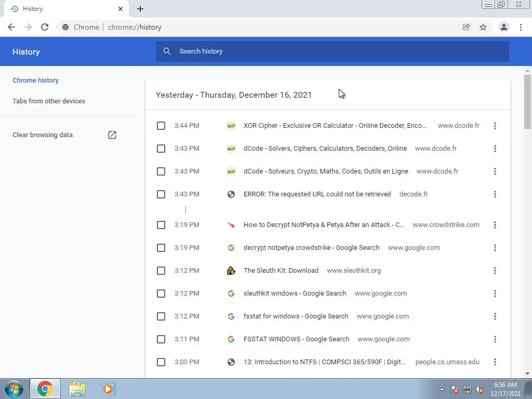Image resolution: width=532 pixels, height=399 pixels.
Task: Open decrypt notpetya crowdstrike Google Search link
Action: [x=312, y=248]
